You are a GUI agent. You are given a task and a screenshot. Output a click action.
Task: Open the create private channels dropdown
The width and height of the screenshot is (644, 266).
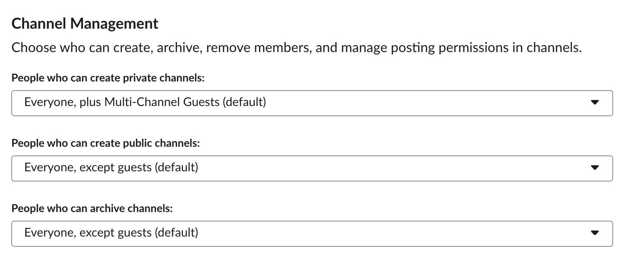[x=312, y=103]
